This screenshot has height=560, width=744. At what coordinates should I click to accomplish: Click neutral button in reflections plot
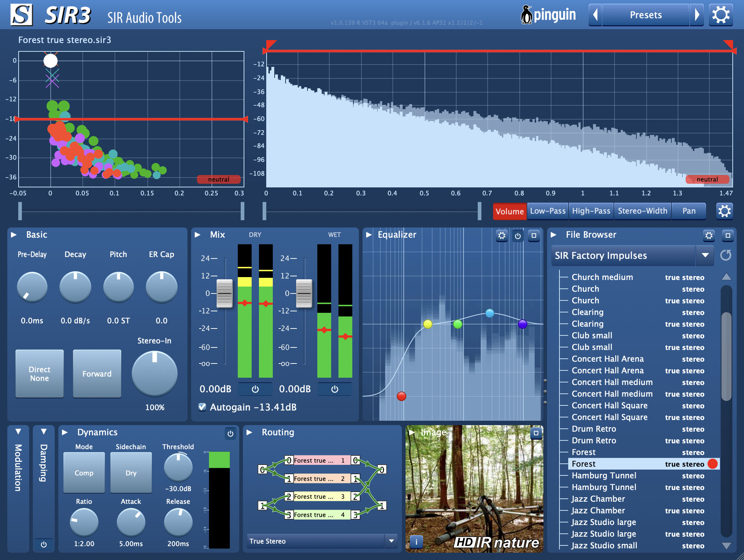pyautogui.click(x=219, y=179)
